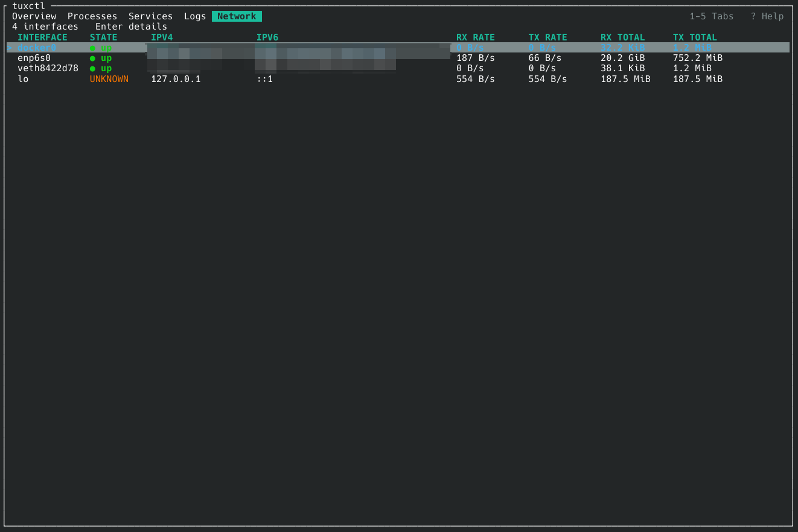Click the 66 B/s TX rate value
The height and width of the screenshot is (532, 798).
(x=545, y=58)
